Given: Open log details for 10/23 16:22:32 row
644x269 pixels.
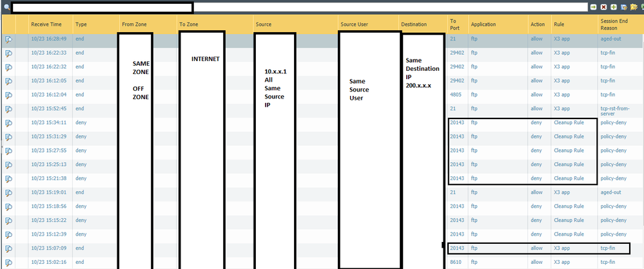Looking at the screenshot, I should click(x=8, y=67).
